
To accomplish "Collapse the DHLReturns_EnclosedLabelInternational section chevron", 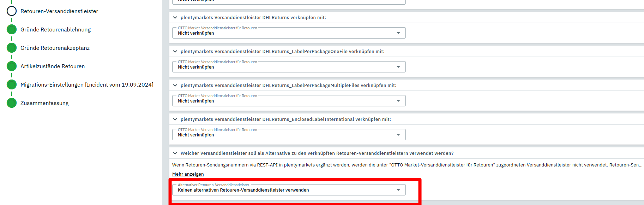I will point(175,119).
